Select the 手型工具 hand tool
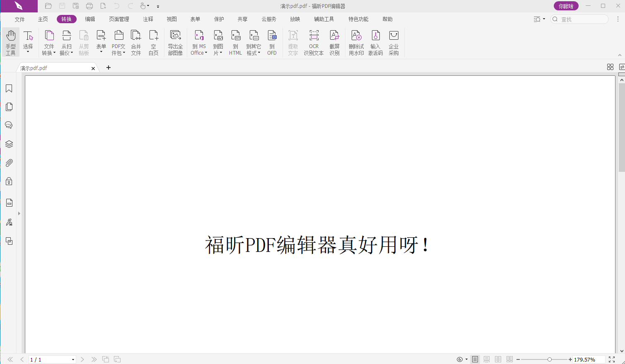This screenshot has height=364, width=625. 11,42
